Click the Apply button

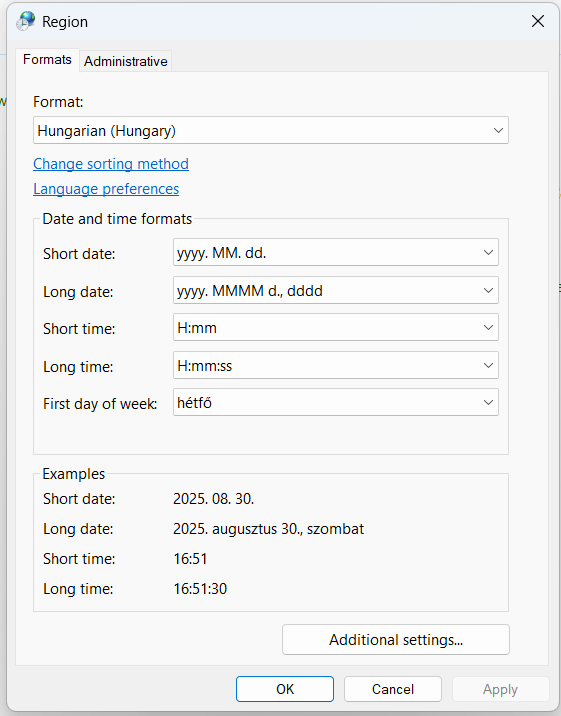coord(500,689)
